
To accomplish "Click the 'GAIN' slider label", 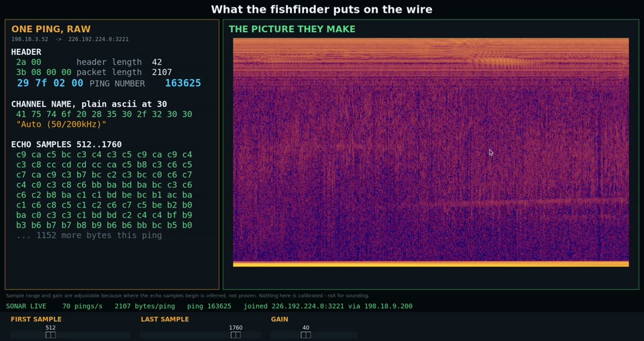I will coord(280,320).
